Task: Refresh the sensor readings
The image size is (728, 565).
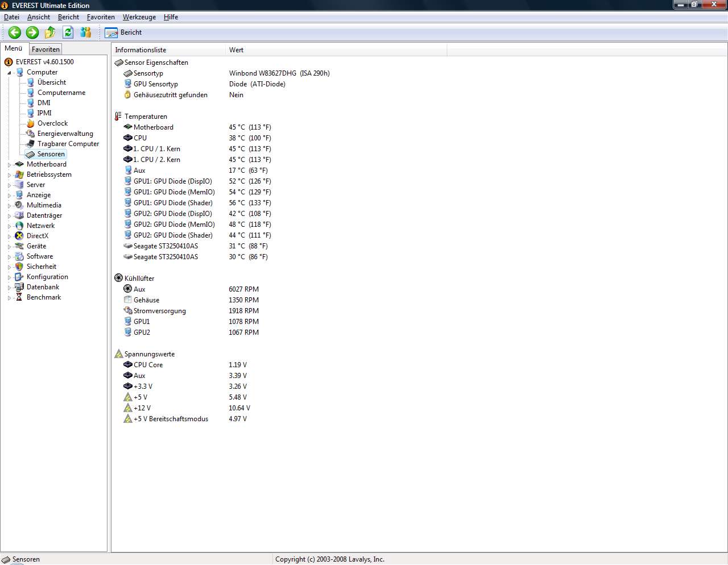Action: (68, 32)
